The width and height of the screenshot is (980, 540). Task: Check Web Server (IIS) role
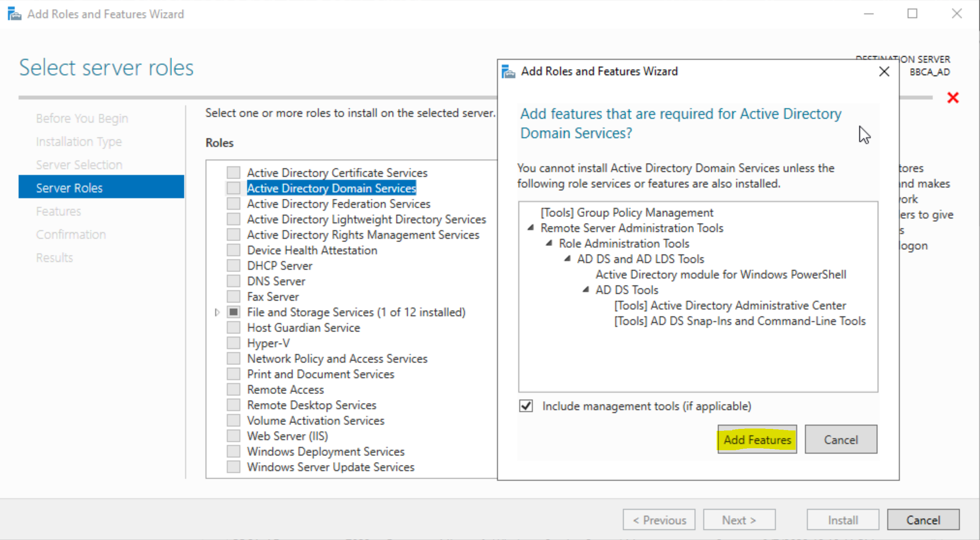[x=233, y=435]
